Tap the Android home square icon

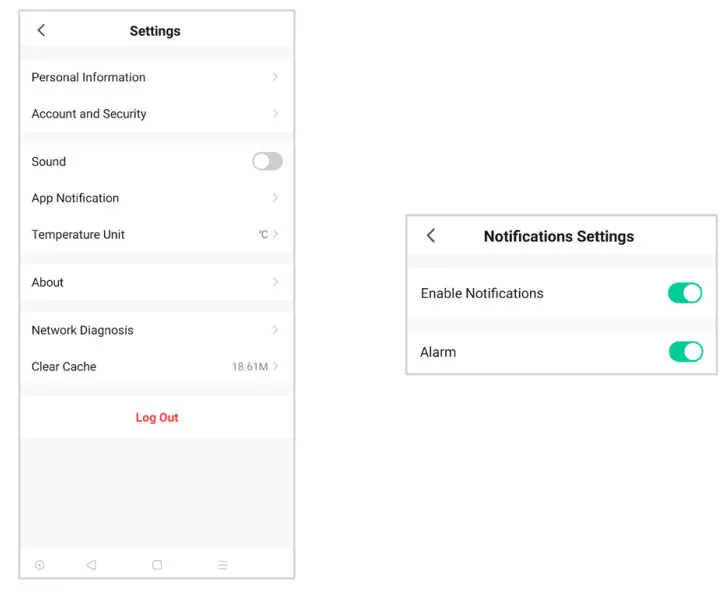(157, 565)
